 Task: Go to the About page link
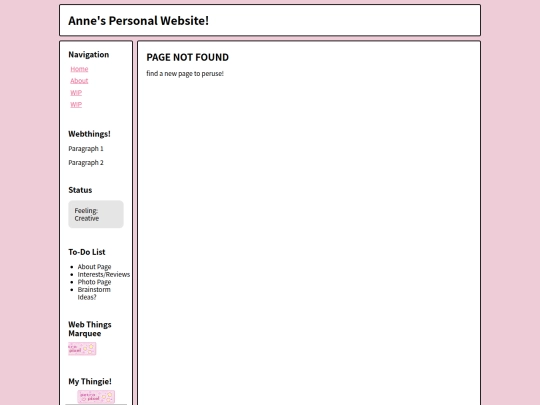point(79,81)
